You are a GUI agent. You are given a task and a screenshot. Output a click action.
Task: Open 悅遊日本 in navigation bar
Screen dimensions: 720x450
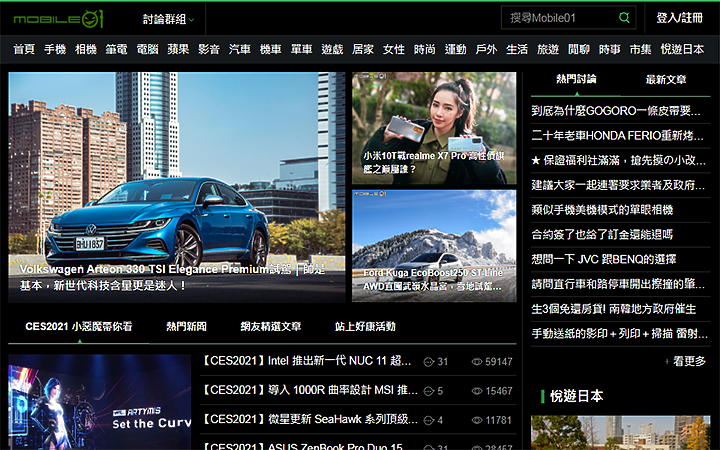pos(682,49)
